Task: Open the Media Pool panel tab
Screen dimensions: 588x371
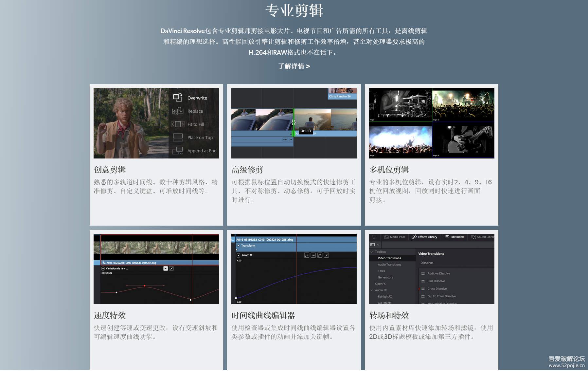Action: click(x=395, y=237)
